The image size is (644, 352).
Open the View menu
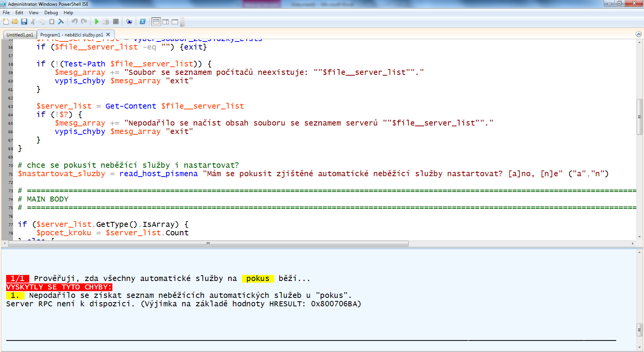pos(34,13)
